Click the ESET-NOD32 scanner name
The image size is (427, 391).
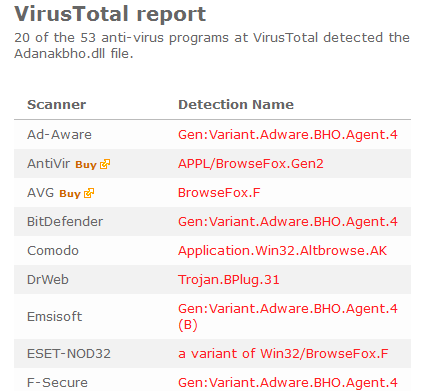click(x=69, y=354)
